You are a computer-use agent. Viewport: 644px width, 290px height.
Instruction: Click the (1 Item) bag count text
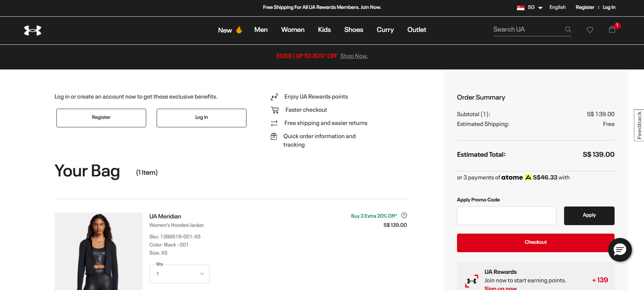click(x=147, y=172)
